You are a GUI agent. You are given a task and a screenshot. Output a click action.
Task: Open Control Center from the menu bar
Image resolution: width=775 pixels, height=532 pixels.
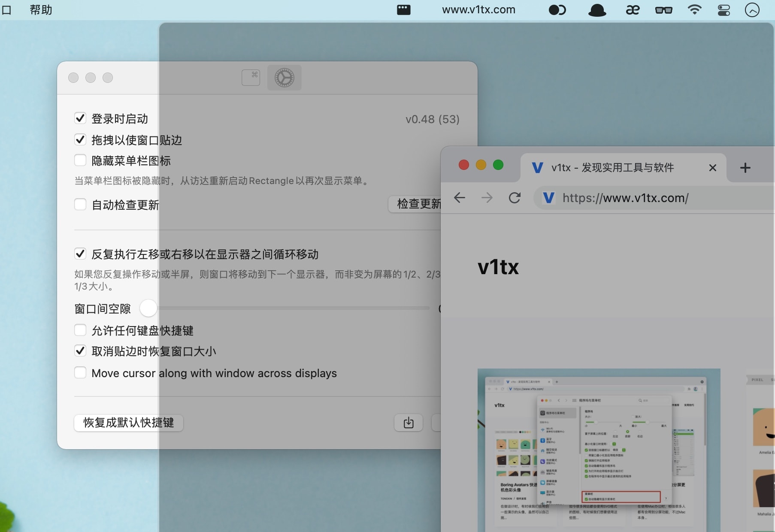[724, 10]
